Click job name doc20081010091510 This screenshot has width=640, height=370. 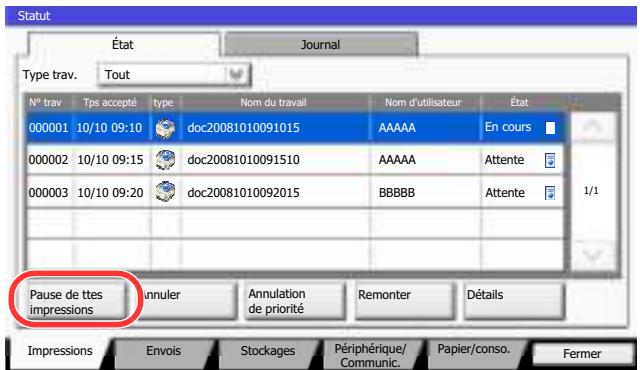click(243, 160)
